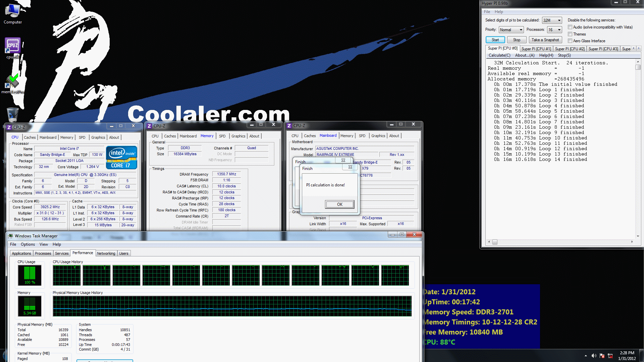Viewport: 644px width, 362px height.
Task: Open Hyper PI Help menu
Action: 499,12
